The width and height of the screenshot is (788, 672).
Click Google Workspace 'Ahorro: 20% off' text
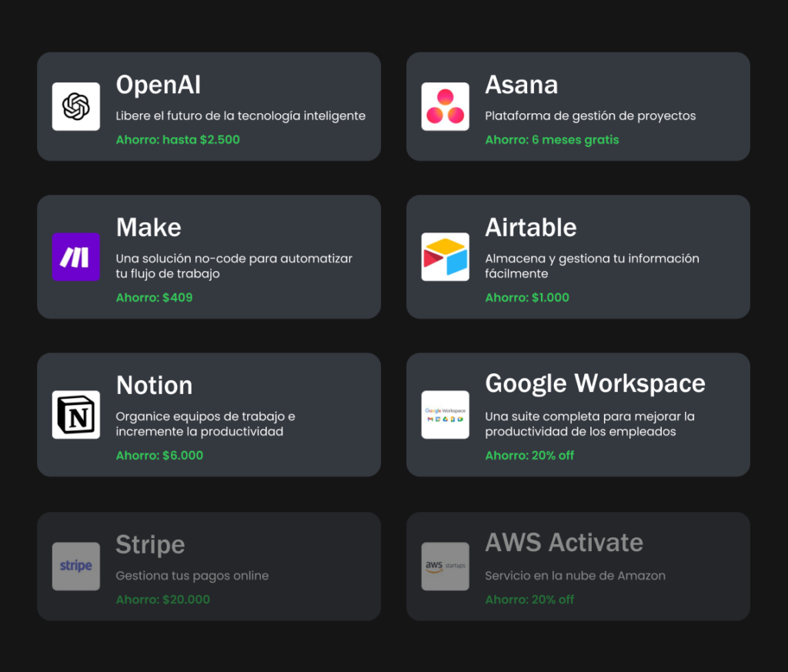[x=529, y=456]
